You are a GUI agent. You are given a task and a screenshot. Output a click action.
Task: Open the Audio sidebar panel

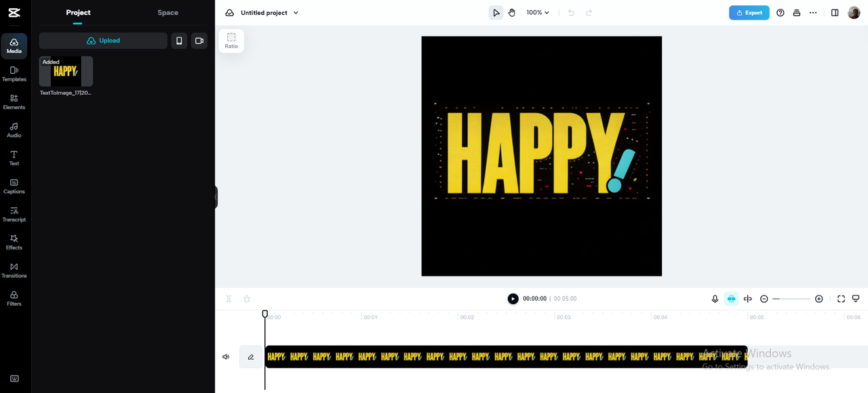tap(14, 130)
